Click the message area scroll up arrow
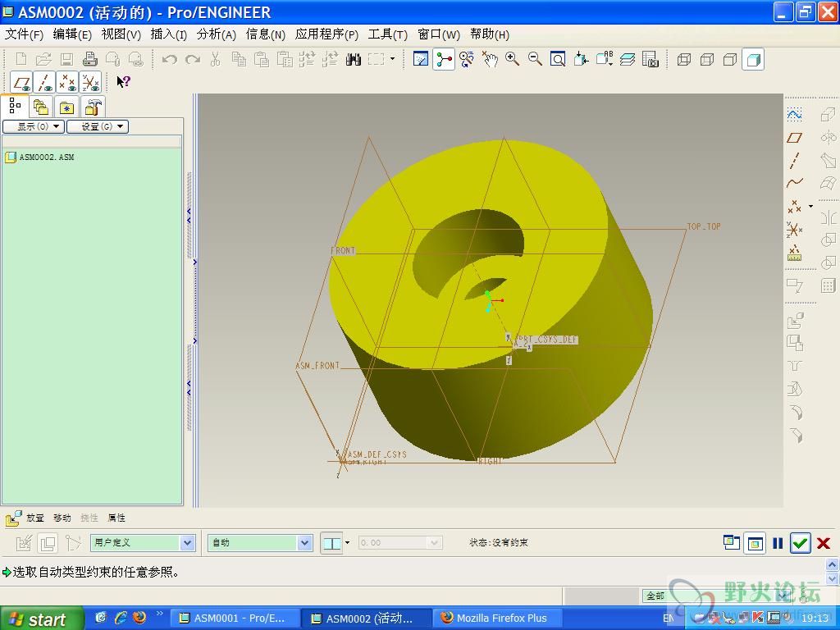The width and height of the screenshot is (840, 630). pos(832,564)
